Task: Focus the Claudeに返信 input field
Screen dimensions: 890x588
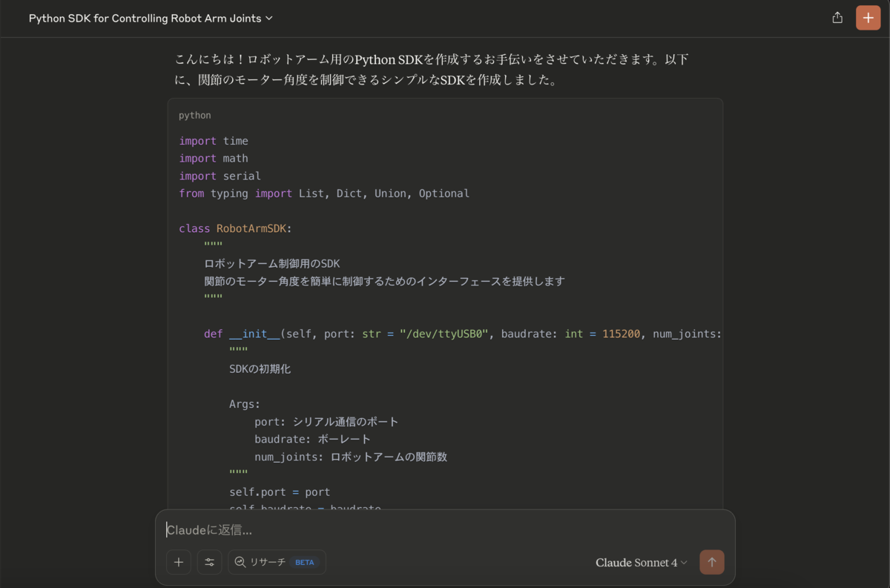Action: [445, 529]
